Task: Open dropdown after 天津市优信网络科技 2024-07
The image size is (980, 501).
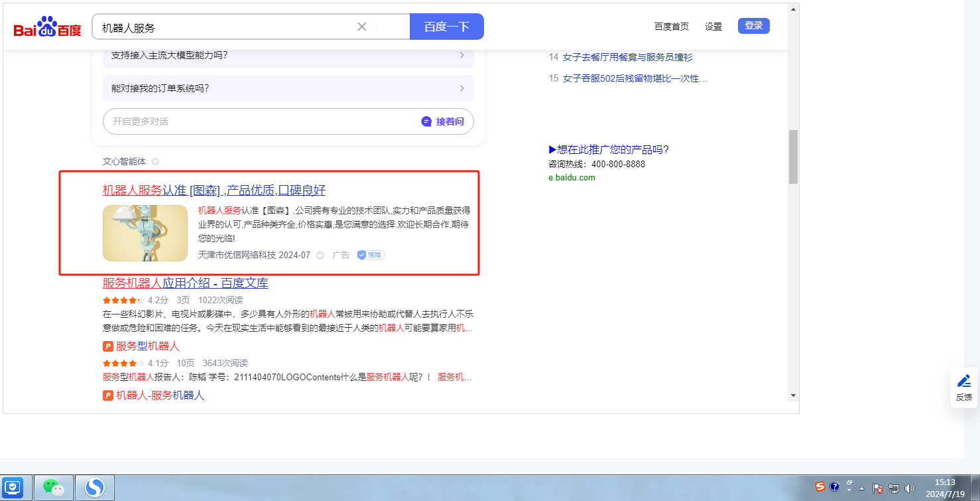Action: click(320, 255)
